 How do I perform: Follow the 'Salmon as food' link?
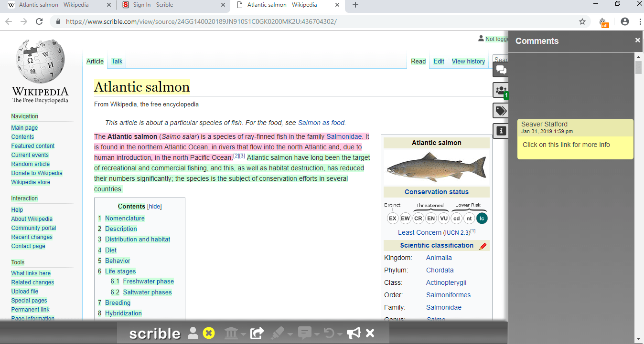tap(321, 123)
